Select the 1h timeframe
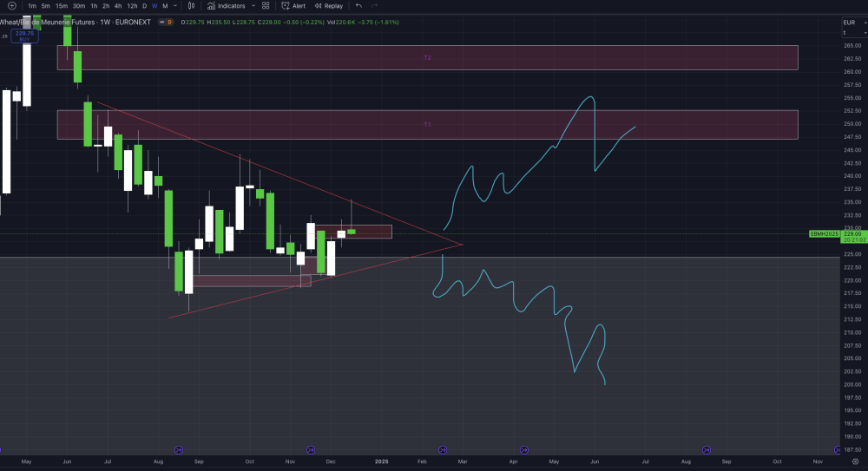The height and width of the screenshot is (471, 868). tap(94, 6)
